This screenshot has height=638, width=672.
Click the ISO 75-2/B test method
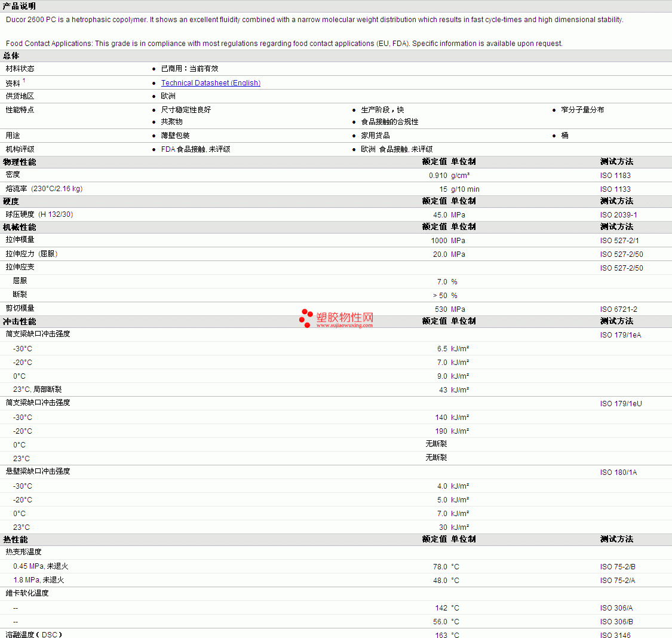point(618,566)
